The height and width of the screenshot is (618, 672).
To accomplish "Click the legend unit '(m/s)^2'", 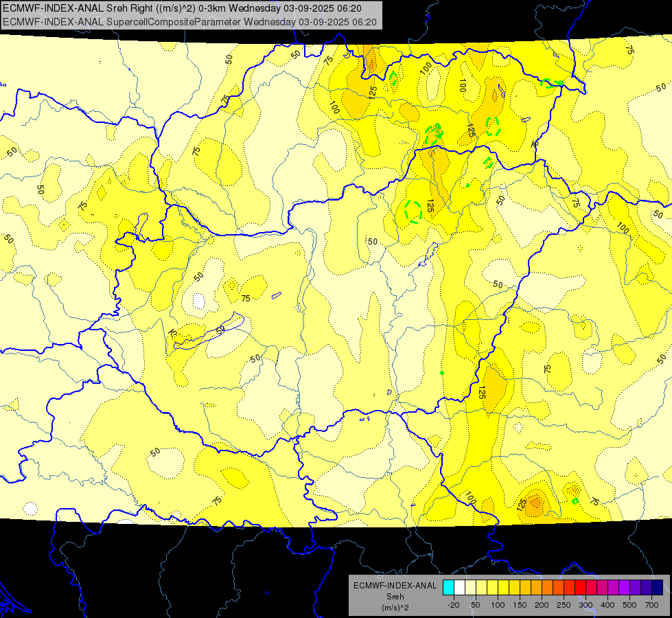I will click(x=395, y=608).
